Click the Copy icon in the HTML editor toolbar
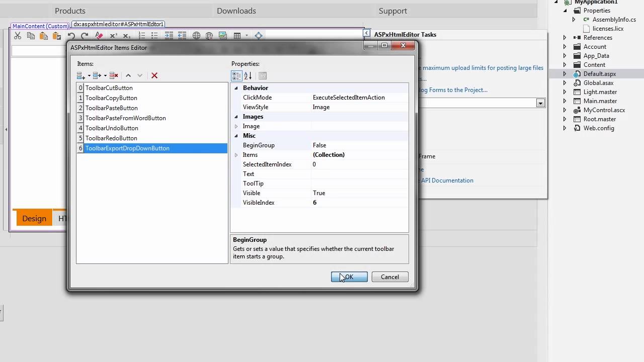Viewport: 644px width, 362px height. point(31,36)
